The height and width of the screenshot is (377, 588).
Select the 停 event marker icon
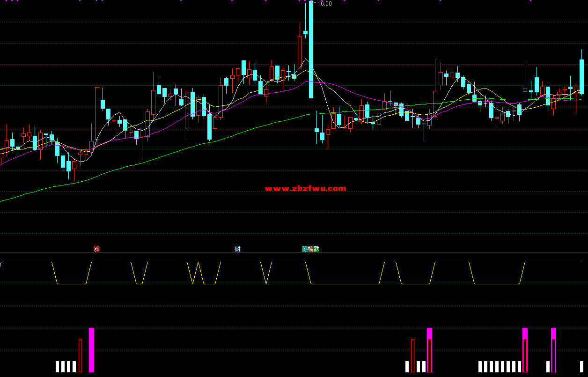(305, 249)
